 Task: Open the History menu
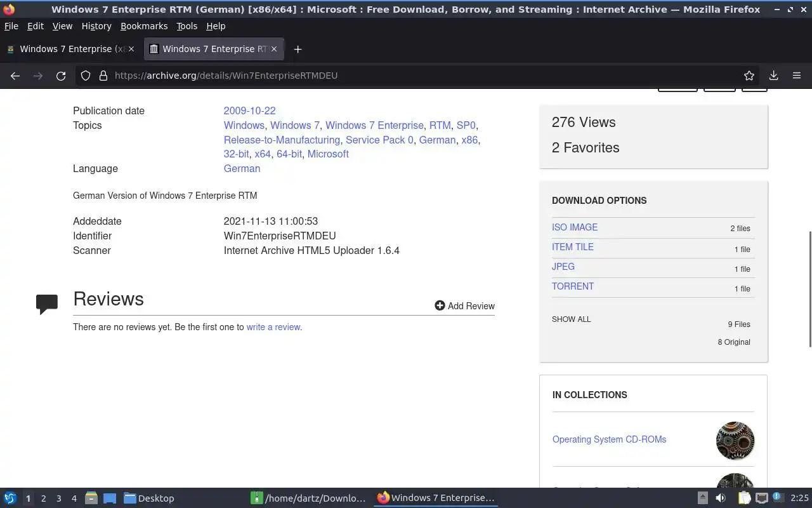click(96, 26)
